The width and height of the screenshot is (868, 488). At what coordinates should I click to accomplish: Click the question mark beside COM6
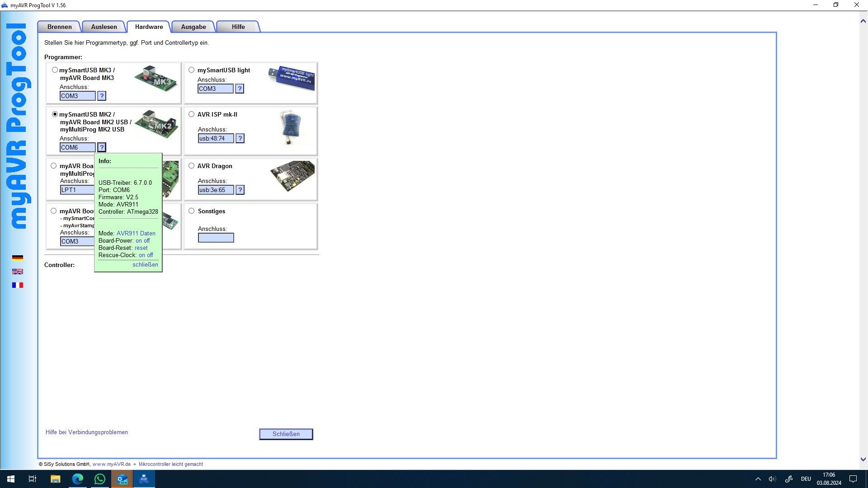pos(102,147)
